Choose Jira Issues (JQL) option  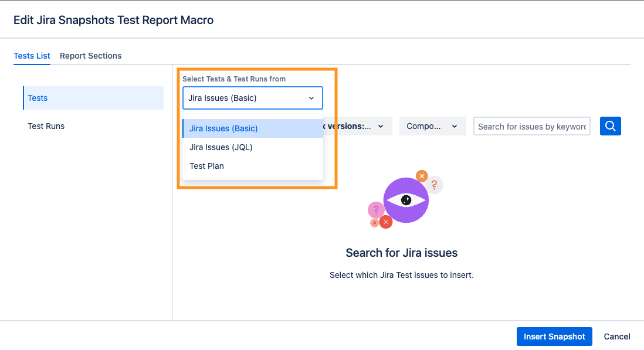pyautogui.click(x=253, y=147)
